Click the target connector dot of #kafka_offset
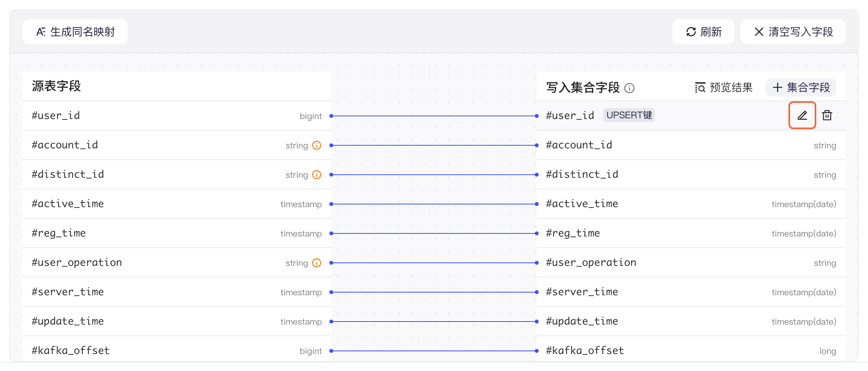868x371 pixels. 537,351
